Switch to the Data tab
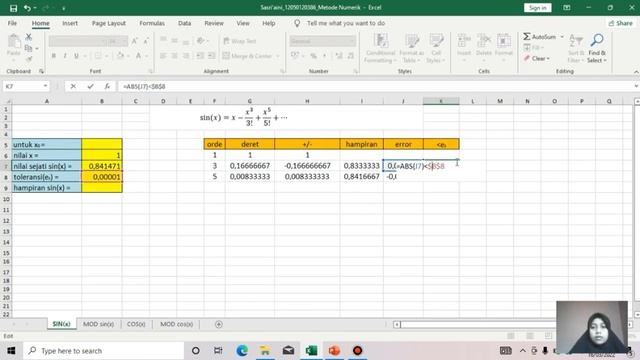 point(184,23)
